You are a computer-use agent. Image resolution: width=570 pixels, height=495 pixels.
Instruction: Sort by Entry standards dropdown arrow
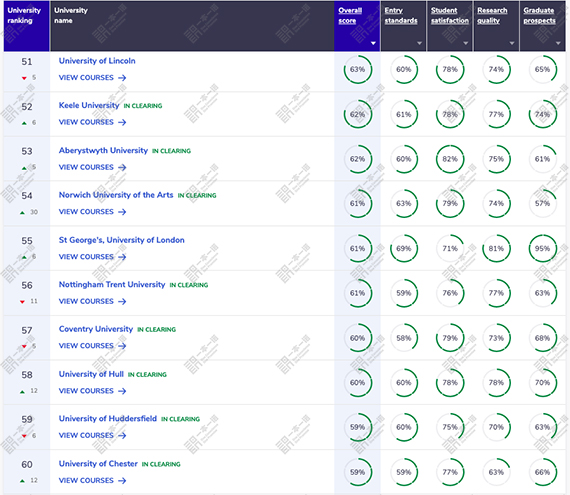(419, 43)
